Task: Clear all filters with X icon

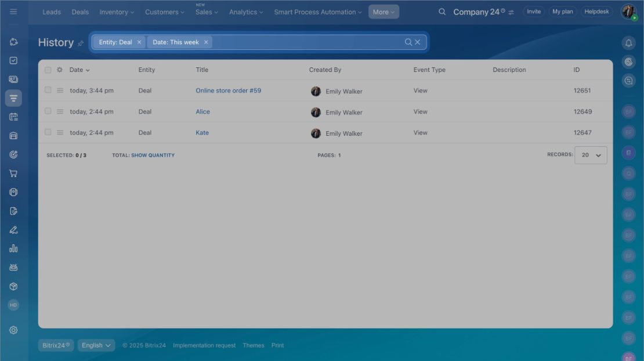Action: (417, 42)
